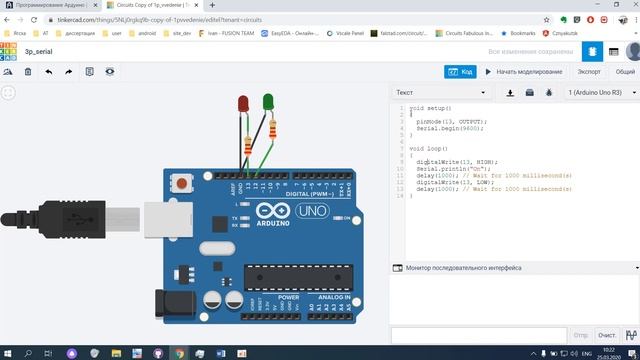Image resolution: width=640 pixels, height=360 pixels.
Task: Select the green LED
Action: [268, 102]
